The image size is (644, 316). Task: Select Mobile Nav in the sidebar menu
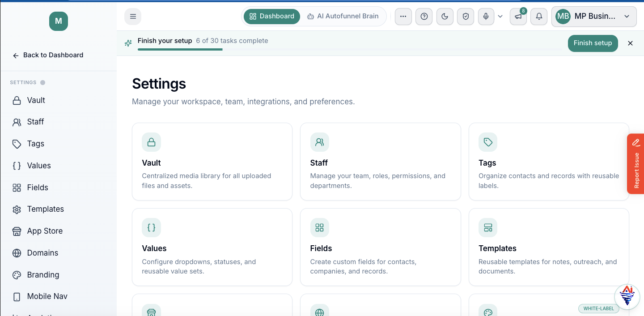click(x=58, y=296)
